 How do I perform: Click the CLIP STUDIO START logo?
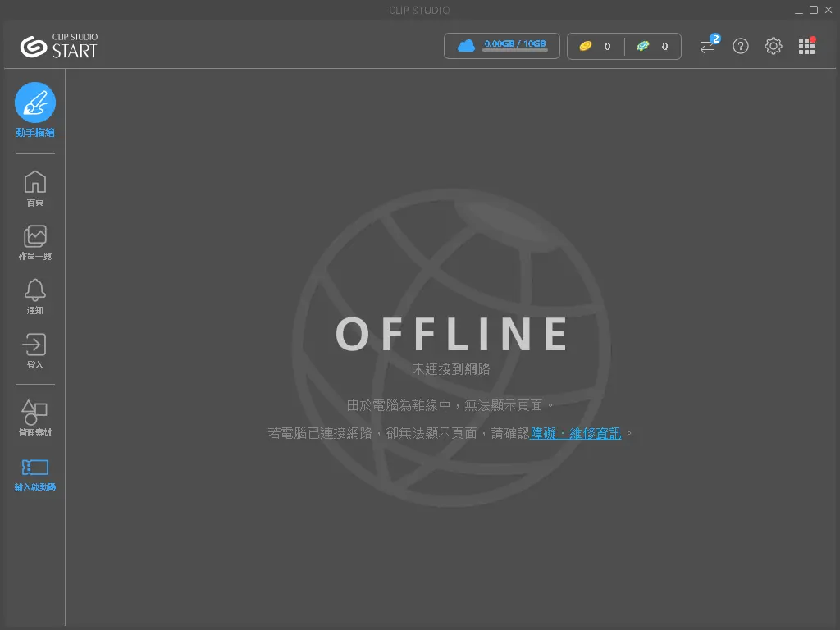click(x=59, y=46)
